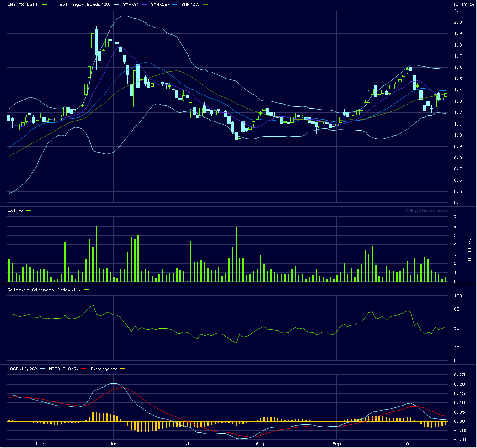
Task: Click the Sep label on time axis
Action: click(x=336, y=444)
